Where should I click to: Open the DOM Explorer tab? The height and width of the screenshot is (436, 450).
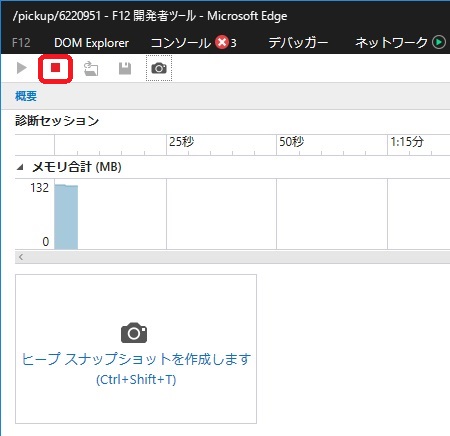tap(91, 43)
